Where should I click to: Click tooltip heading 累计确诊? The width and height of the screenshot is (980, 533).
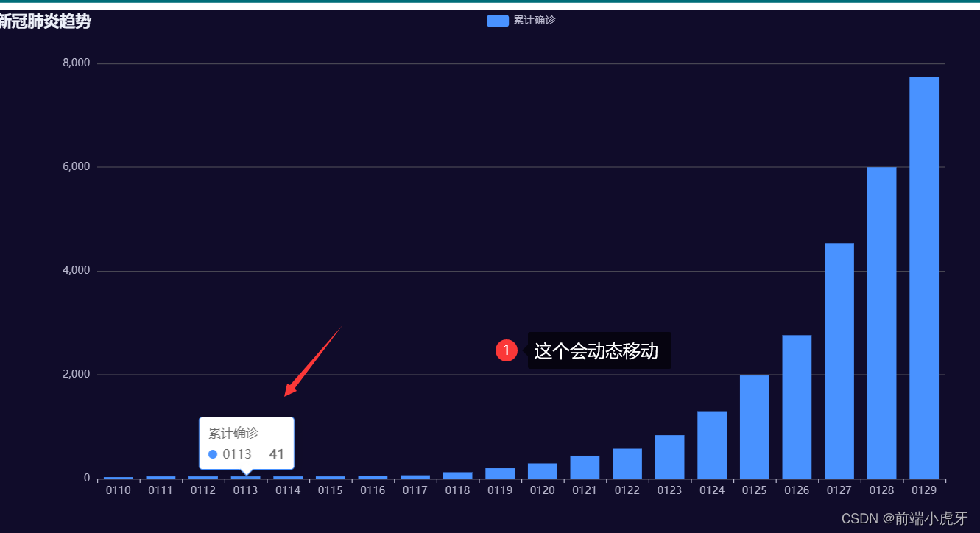coord(233,433)
